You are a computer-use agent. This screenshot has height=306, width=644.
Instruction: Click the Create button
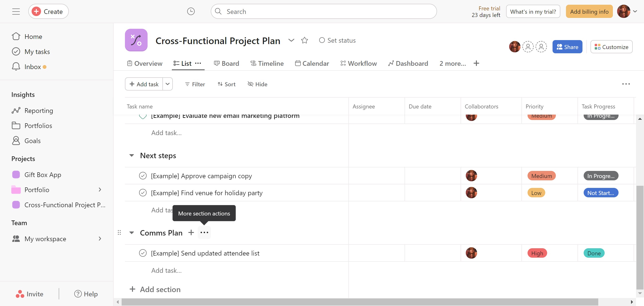49,12
